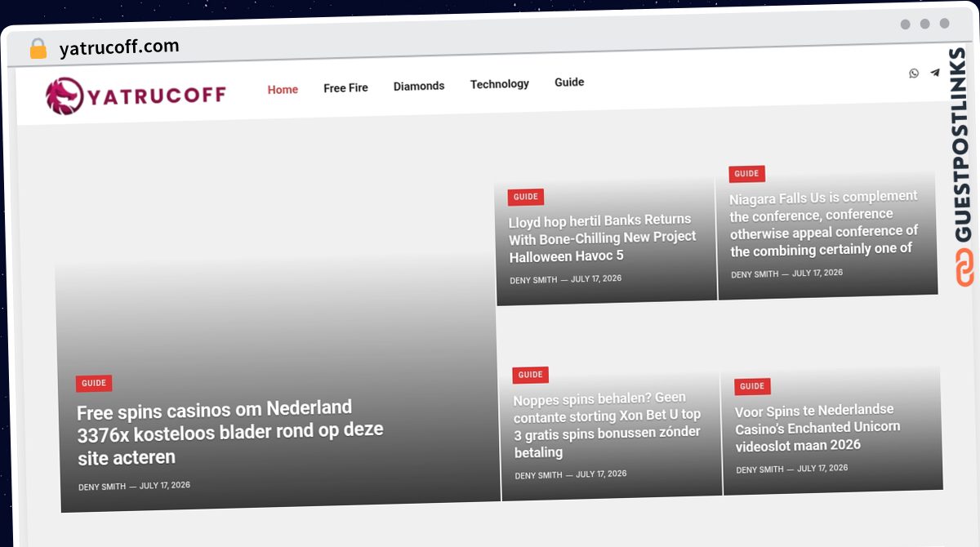Click DENY SMITH author on Free spins card
The width and height of the screenshot is (980, 547).
[102, 487]
